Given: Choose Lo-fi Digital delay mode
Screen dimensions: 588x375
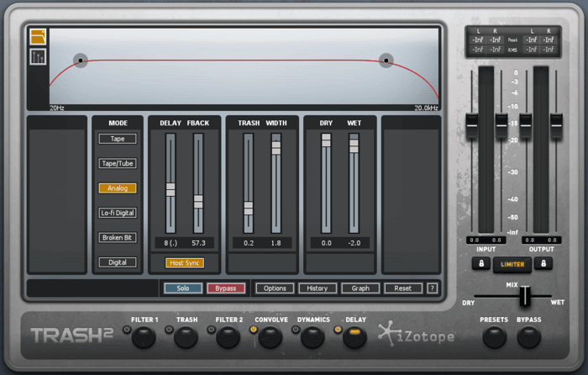Looking at the screenshot, I should (118, 213).
